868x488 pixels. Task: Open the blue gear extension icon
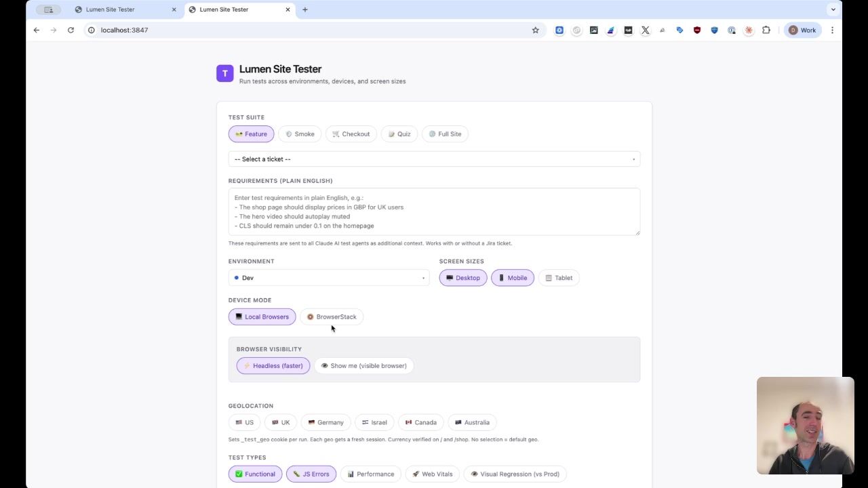[559, 30]
